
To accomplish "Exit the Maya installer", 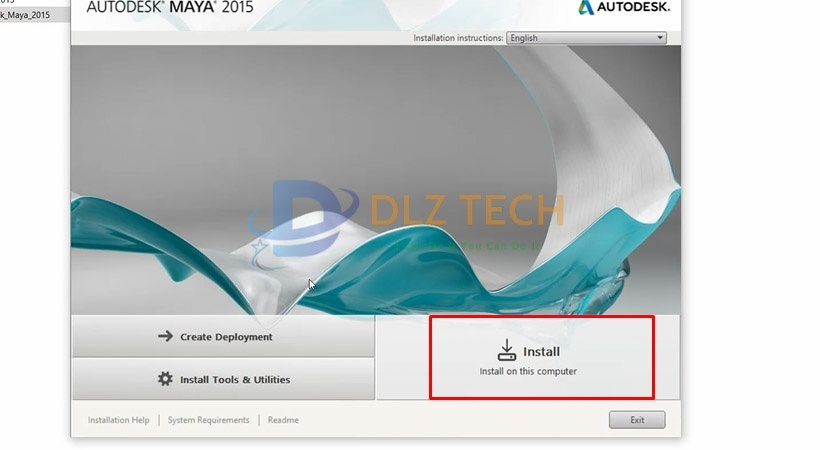I will [637, 420].
